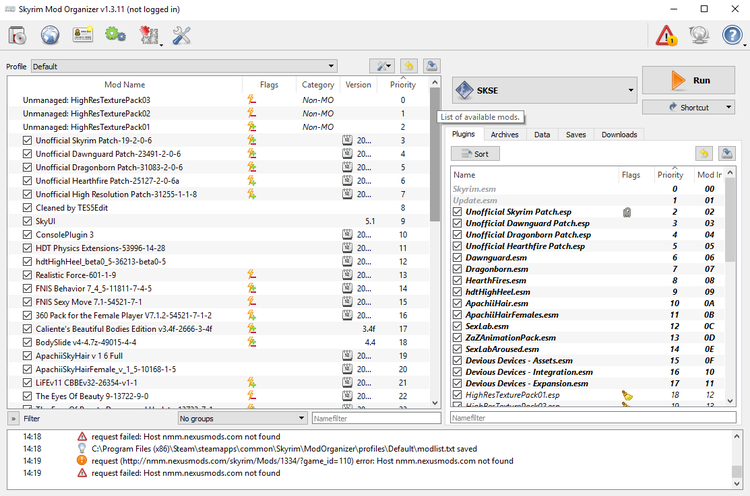750x496 pixels.
Task: Click the broom flag on HighResTexturePack01.esp
Action: (627, 395)
